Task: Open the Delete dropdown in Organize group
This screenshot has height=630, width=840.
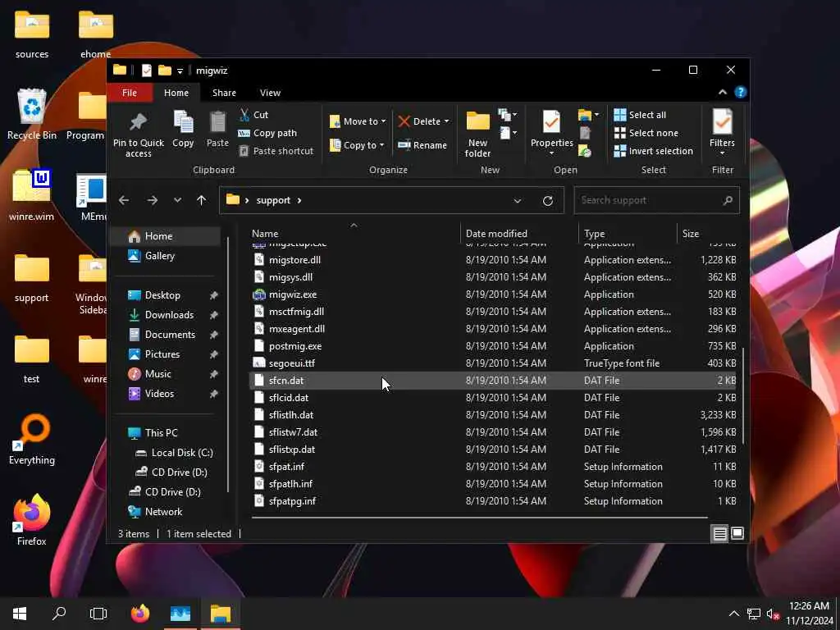Action: [424, 121]
